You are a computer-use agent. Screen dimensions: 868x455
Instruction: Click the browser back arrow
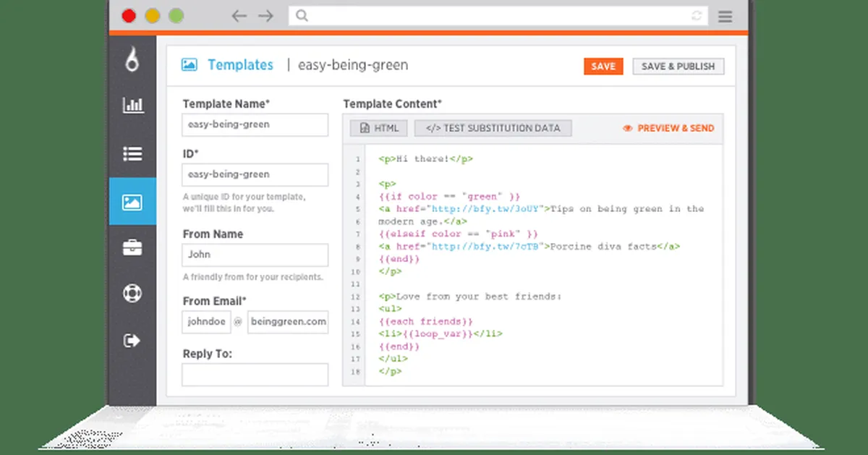point(239,16)
